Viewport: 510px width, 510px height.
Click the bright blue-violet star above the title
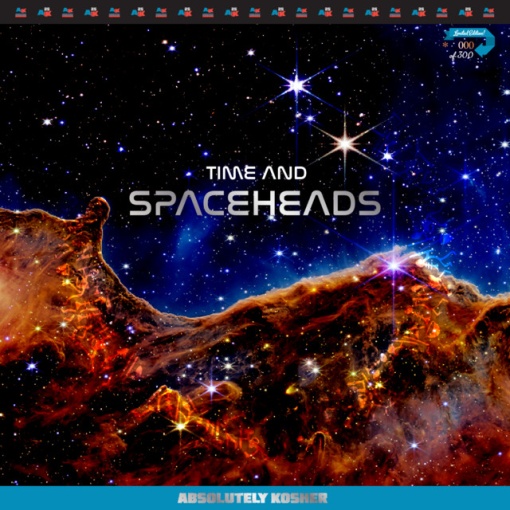pos(297,85)
